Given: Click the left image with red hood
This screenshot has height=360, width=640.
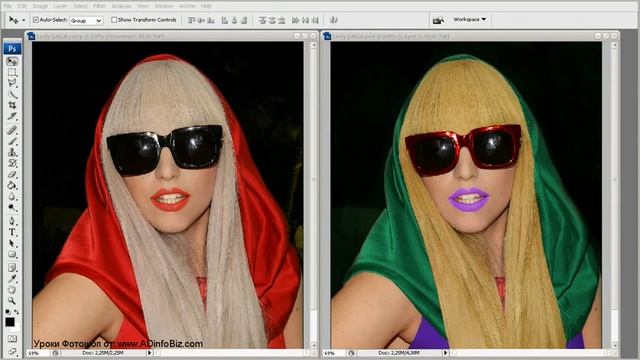Looking at the screenshot, I should pos(168,195).
